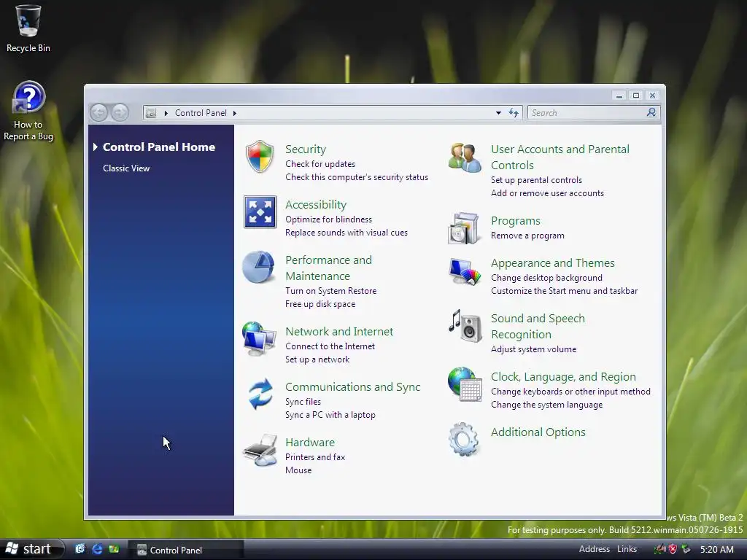This screenshot has width=747, height=560.
Task: Click the address bar computer icon
Action: (x=151, y=113)
